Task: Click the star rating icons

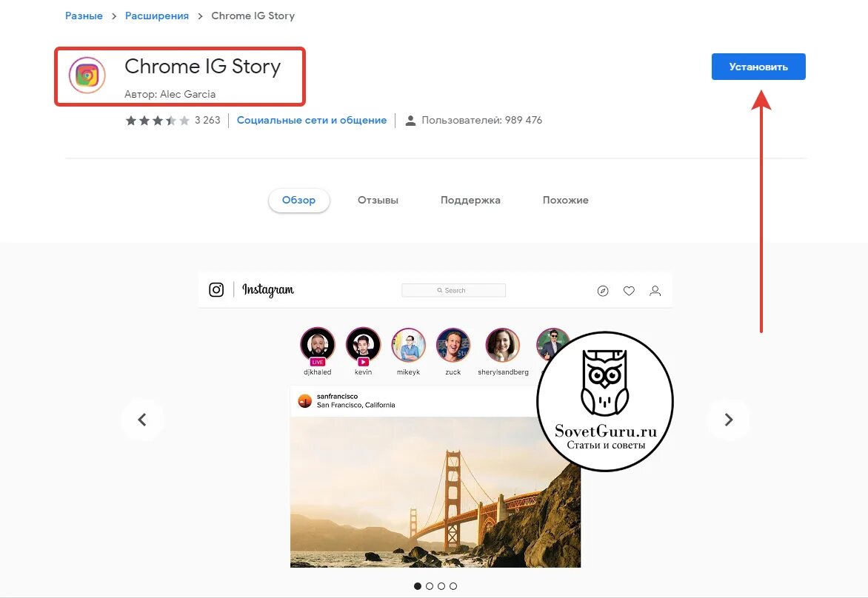Action: (157, 121)
